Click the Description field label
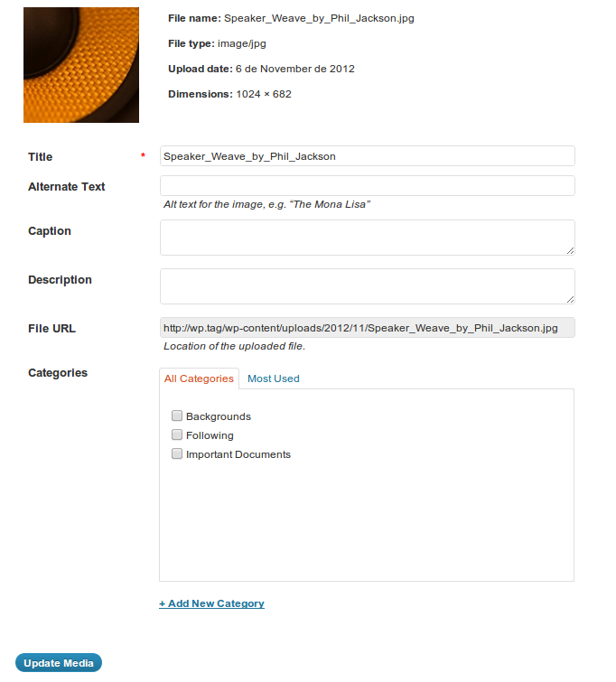The image size is (616, 682). 60,280
